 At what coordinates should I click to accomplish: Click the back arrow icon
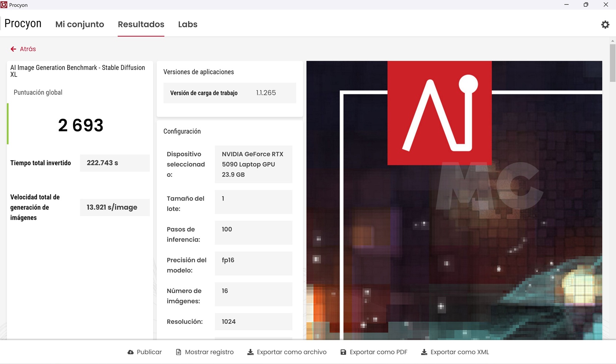tap(13, 49)
